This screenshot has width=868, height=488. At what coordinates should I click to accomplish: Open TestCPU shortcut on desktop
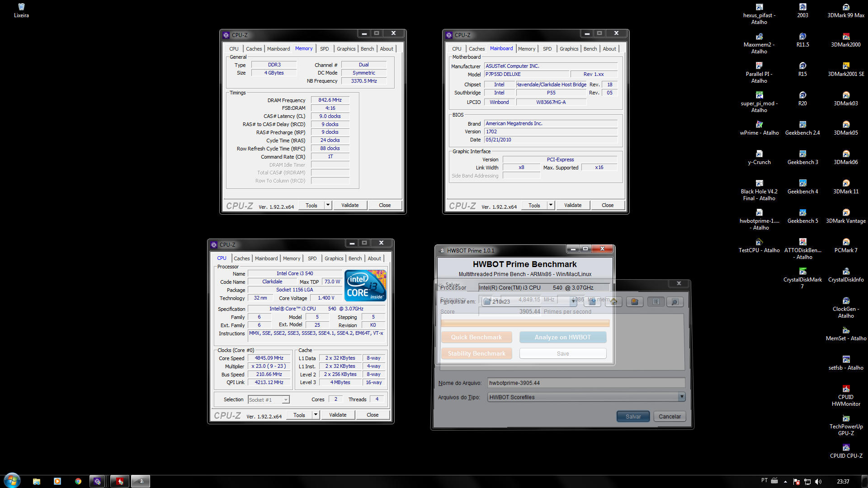pos(759,245)
